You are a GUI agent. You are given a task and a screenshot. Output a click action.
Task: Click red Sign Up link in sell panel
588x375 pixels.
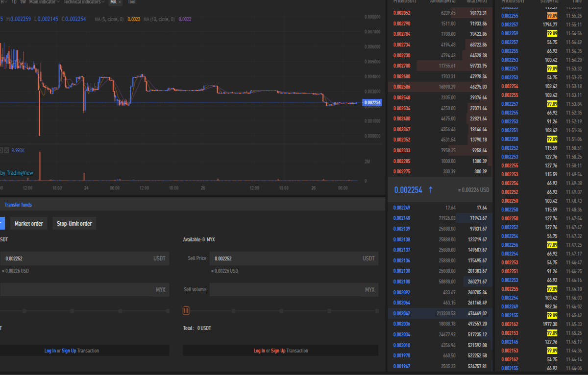point(278,351)
